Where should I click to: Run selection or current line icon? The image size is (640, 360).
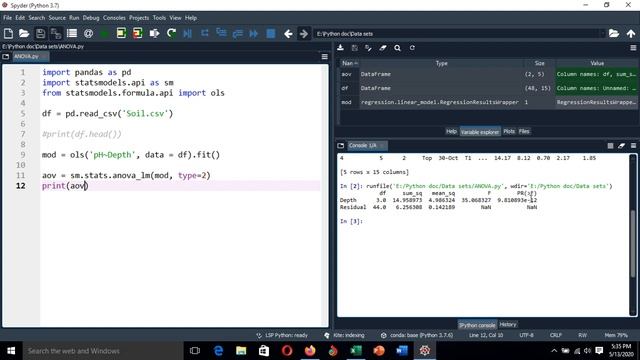pyautogui.click(x=154, y=33)
